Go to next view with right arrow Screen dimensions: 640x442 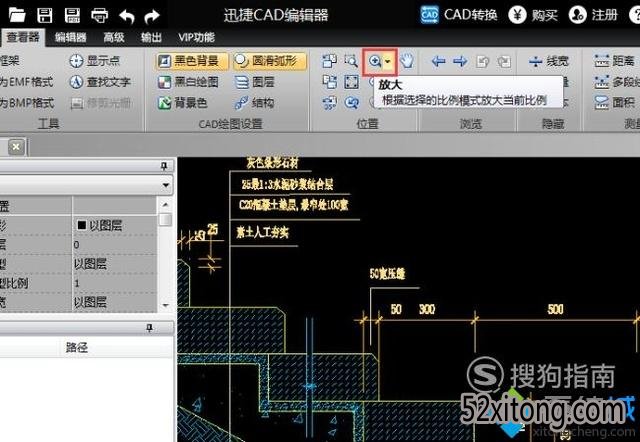point(460,62)
